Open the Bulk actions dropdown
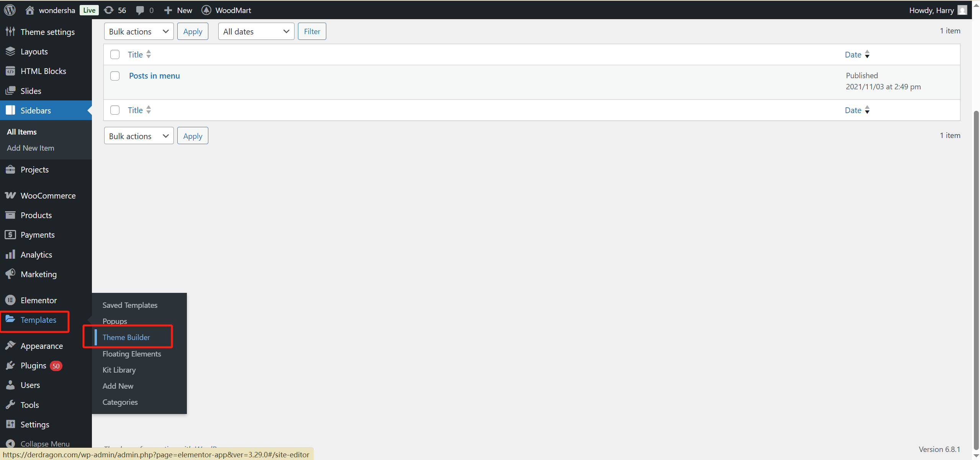 pos(138,31)
